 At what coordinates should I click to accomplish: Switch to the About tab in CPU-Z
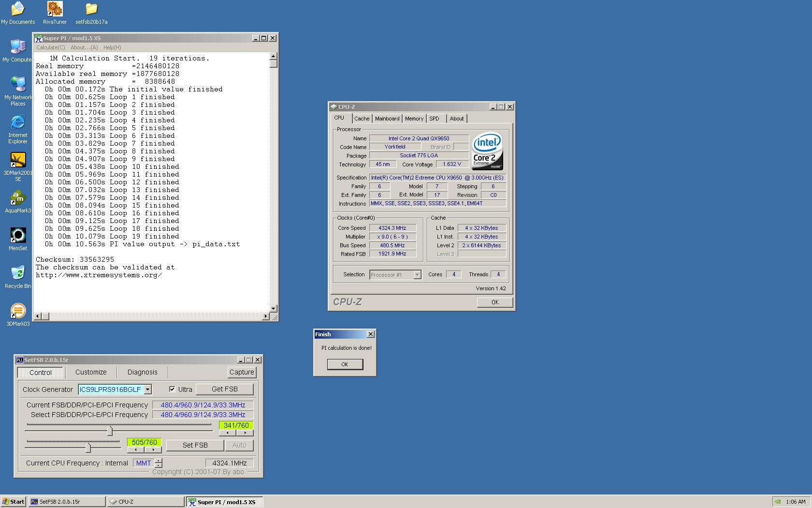457,119
